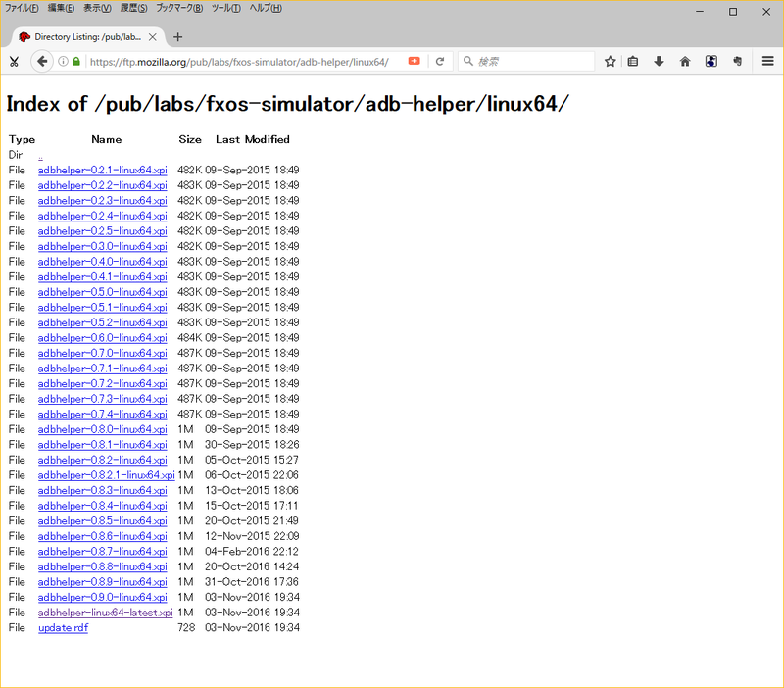Download adbhelper-0.2.2-linux64.xpi
The width and height of the screenshot is (784, 688).
103,185
